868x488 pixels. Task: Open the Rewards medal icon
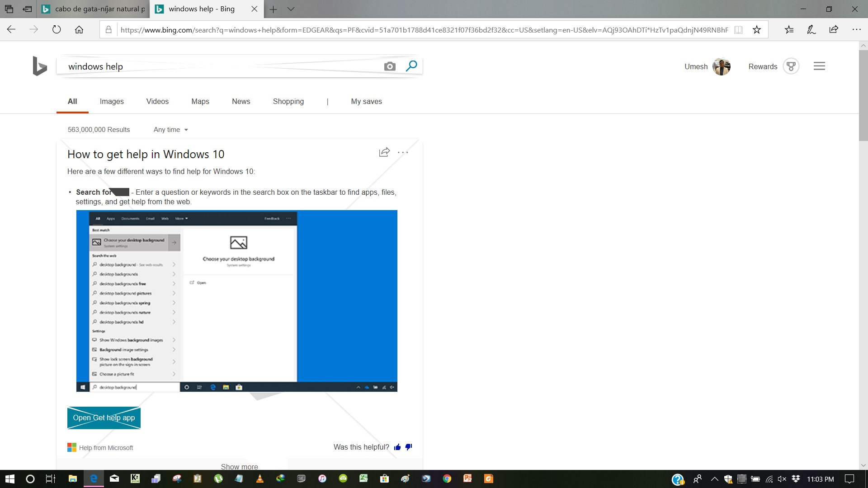click(x=791, y=66)
